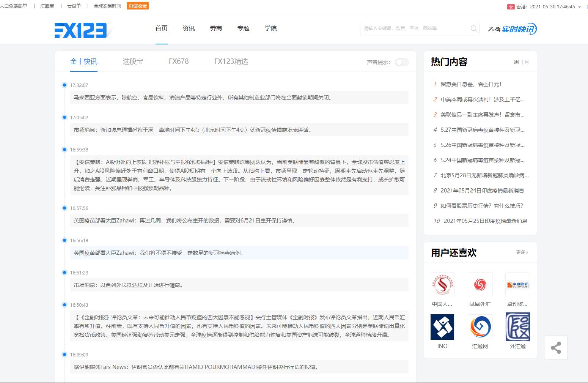Expand 更多 in 用户还喜欢 section

[522, 252]
